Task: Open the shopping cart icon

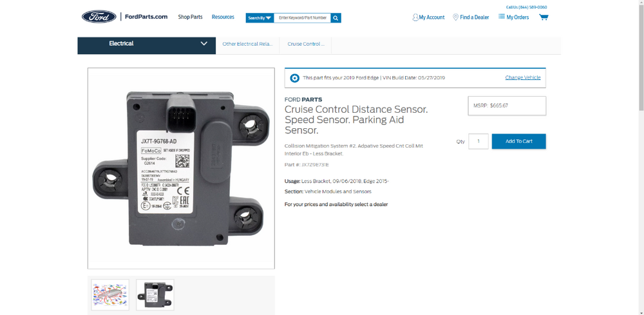Action: pyautogui.click(x=544, y=17)
